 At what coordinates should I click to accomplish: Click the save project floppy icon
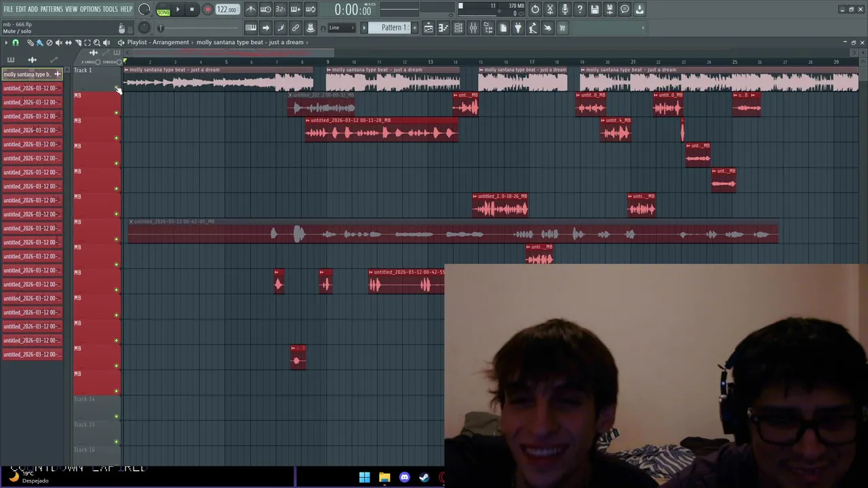tap(595, 9)
